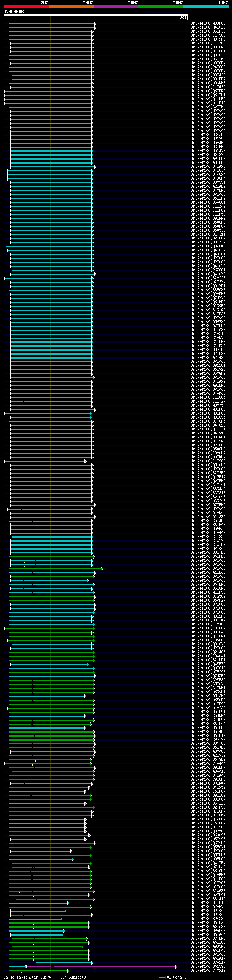
Task: Select hit label UniRef100_Q9W6Y0
Action: point(208,644)
